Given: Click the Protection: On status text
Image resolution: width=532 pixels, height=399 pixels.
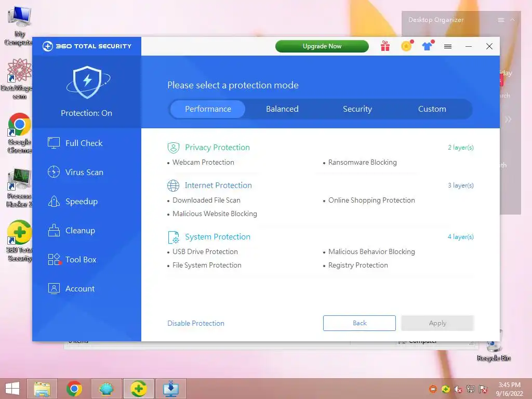Looking at the screenshot, I should tap(87, 113).
